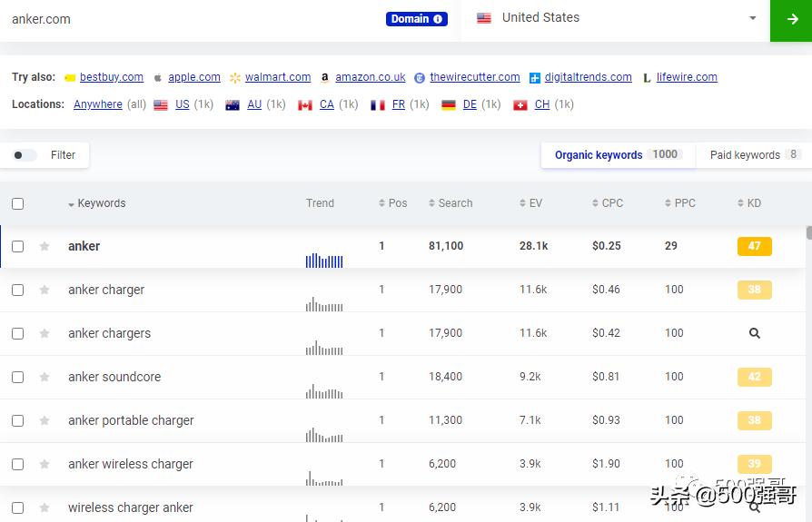
Task: Star the 'anker soundcore' keyword
Action: click(45, 377)
